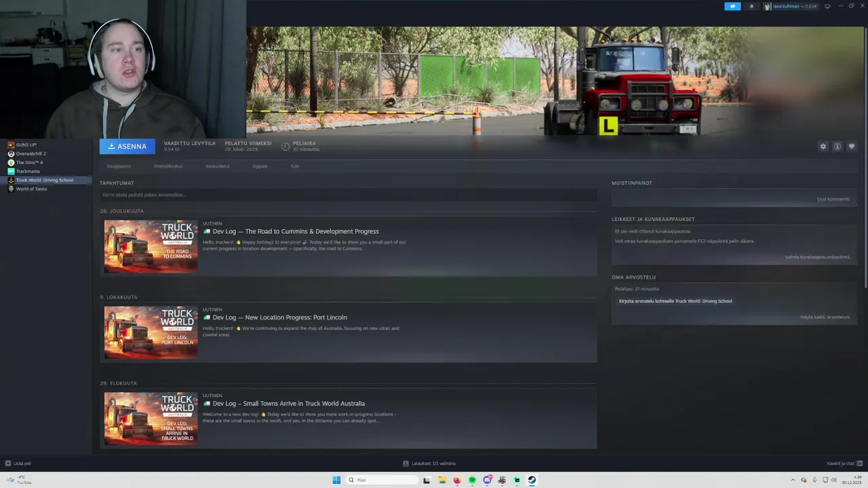Click the activity share text field

(348, 195)
